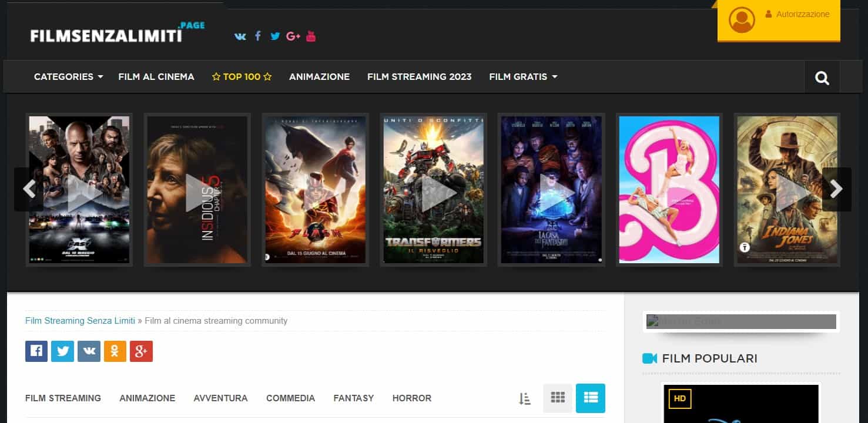Select the Commedia filter tab
Viewport: 868px width, 423px height.
point(290,398)
